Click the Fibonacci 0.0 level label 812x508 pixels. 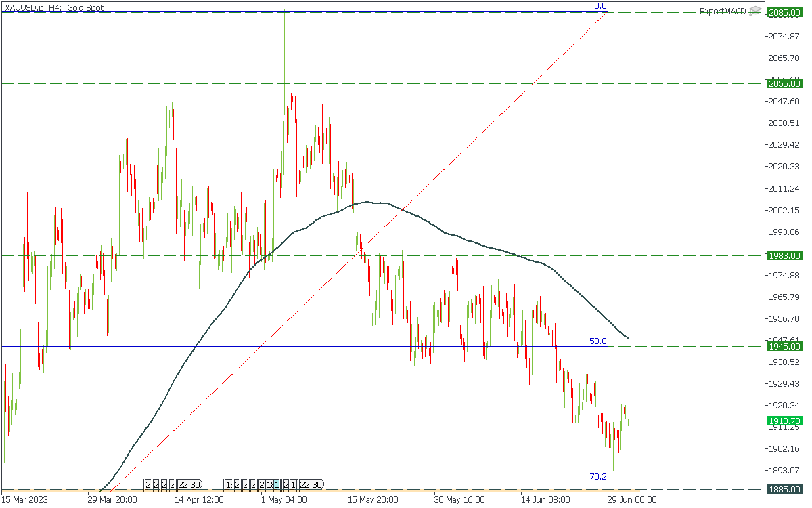tap(600, 6)
